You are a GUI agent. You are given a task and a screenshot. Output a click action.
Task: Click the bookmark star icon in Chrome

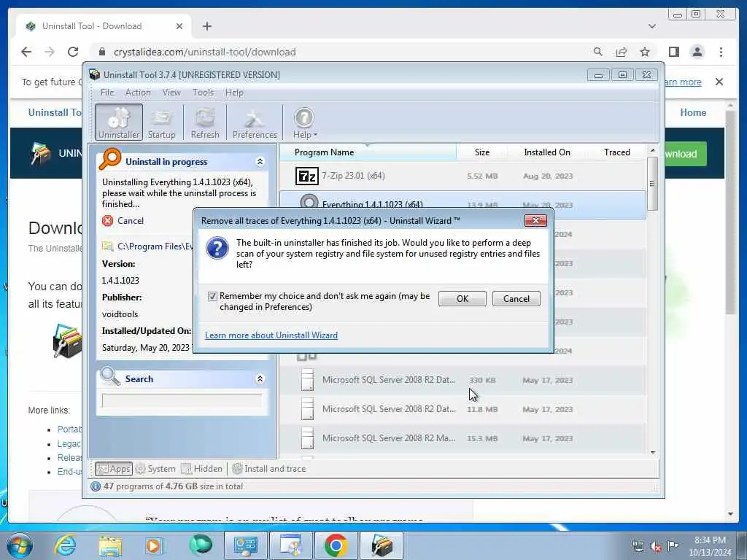[645, 52]
